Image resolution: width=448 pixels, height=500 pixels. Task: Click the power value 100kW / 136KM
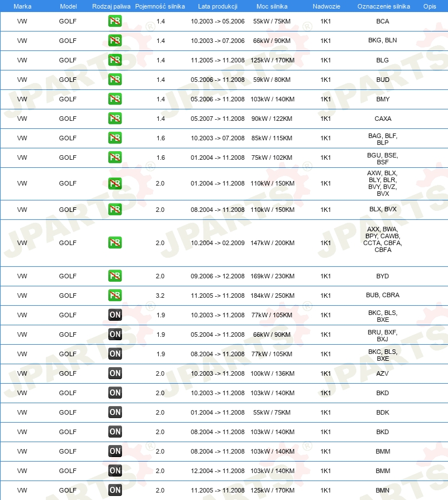(x=272, y=373)
